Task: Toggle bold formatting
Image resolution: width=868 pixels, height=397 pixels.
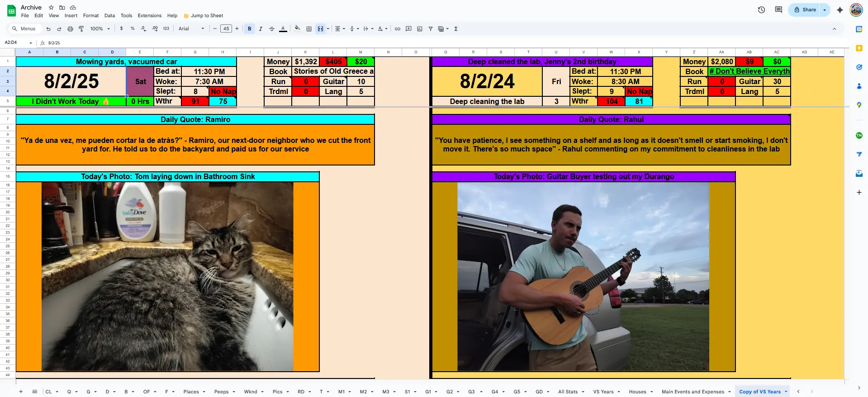Action: click(250, 28)
